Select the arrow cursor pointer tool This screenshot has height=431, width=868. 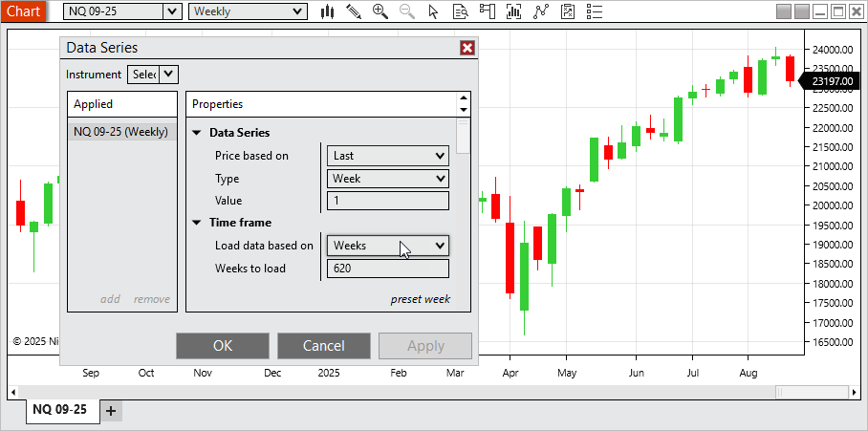pos(434,11)
